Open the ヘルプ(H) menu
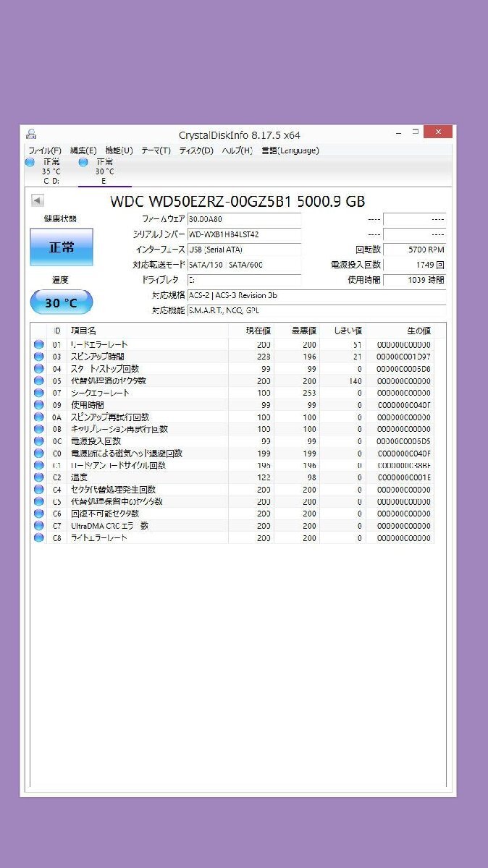Viewport: 488px width, 868px height. tap(237, 150)
